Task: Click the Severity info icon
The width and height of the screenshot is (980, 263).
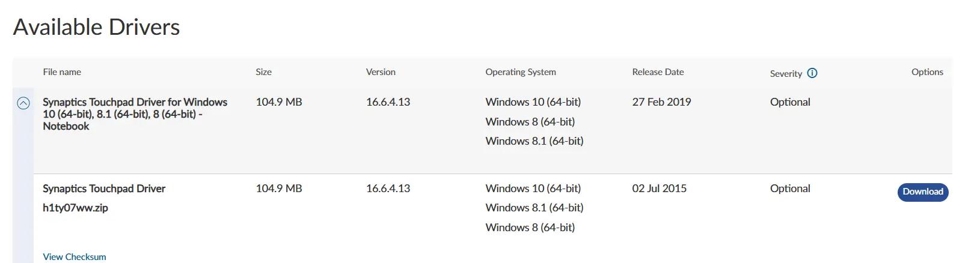Action: [812, 73]
